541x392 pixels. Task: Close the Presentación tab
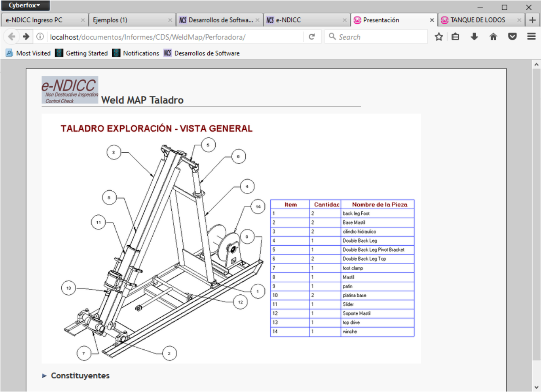(x=432, y=20)
